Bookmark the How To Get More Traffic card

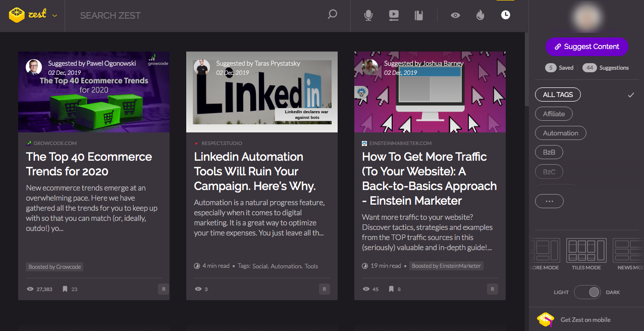click(x=493, y=289)
